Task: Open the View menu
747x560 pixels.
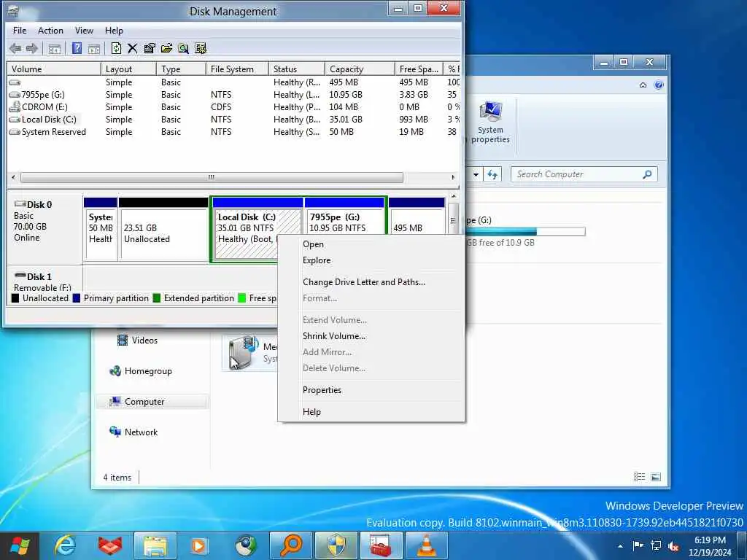Action: pos(84,31)
